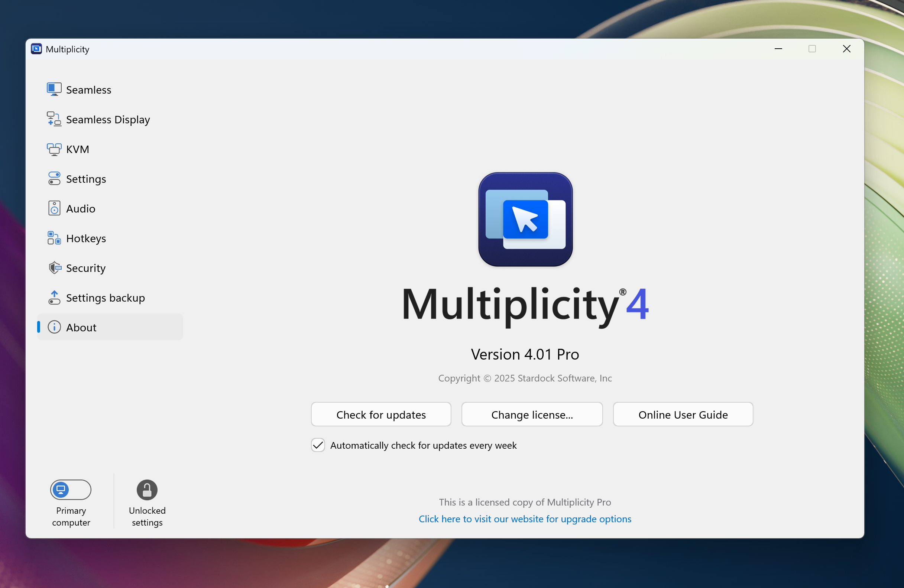
Task: Open the Settings backup page
Action: click(110, 298)
